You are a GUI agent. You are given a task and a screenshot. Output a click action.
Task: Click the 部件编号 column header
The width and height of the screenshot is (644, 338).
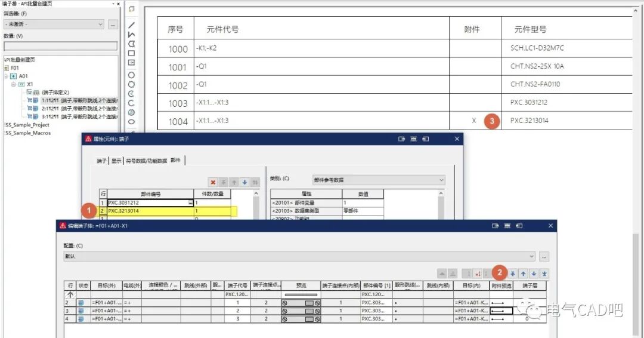pyautogui.click(x=150, y=193)
